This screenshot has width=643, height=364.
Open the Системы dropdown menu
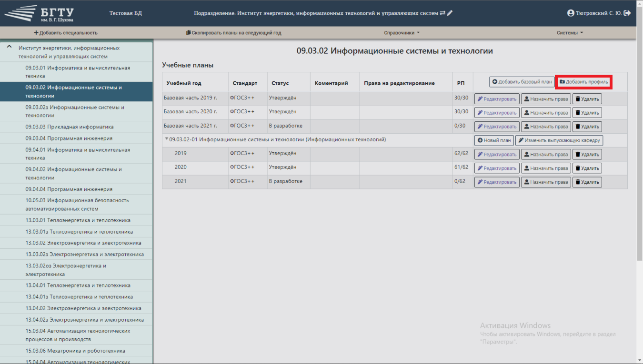coord(570,33)
